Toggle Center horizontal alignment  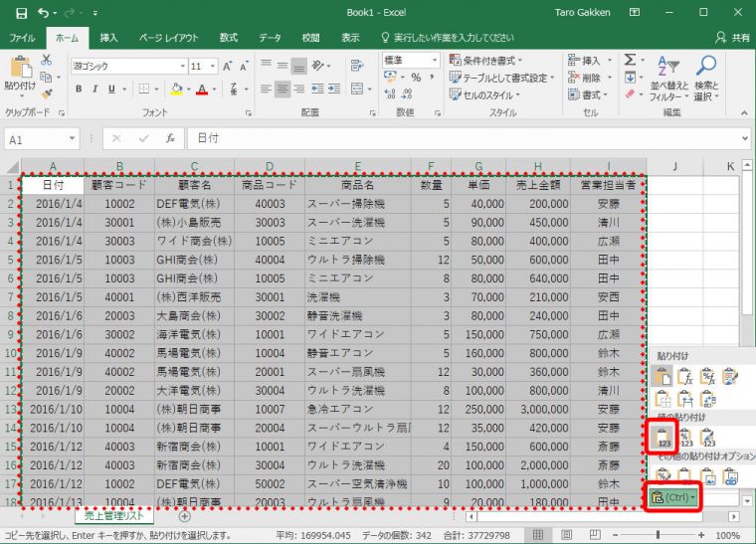pyautogui.click(x=283, y=89)
